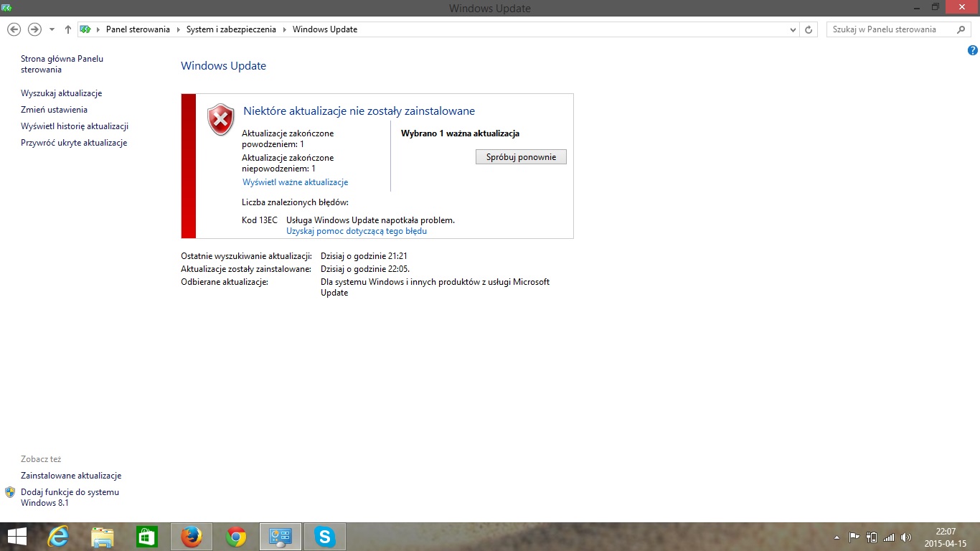
Task: Click Dodaj funkcje do systemu Windows 8.1
Action: click(x=70, y=497)
